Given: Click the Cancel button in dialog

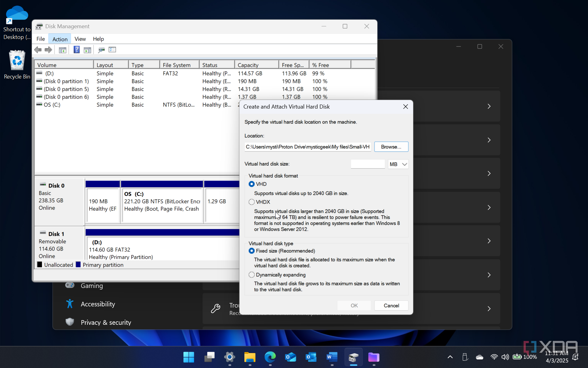Looking at the screenshot, I should tap(391, 305).
